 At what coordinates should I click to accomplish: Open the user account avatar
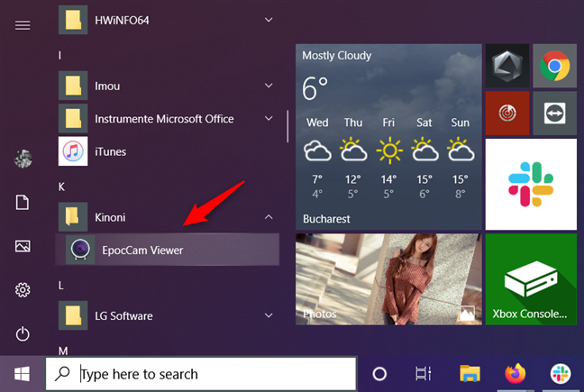23,159
